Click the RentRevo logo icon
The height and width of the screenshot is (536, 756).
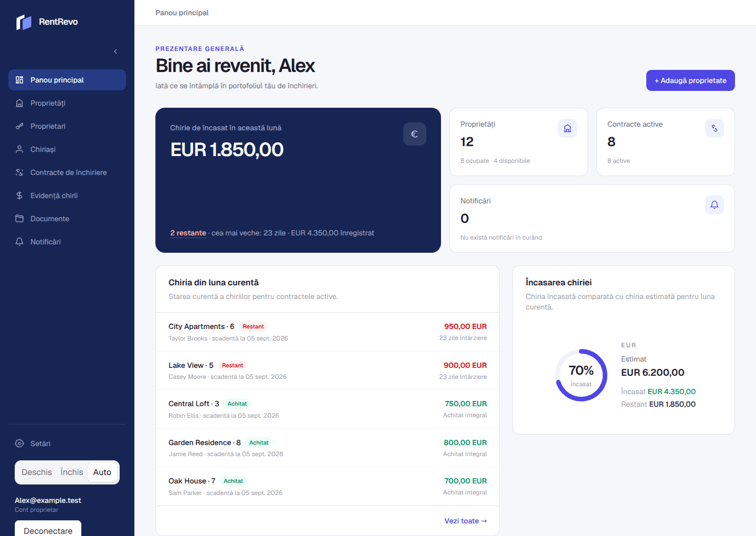pyautogui.click(x=24, y=22)
